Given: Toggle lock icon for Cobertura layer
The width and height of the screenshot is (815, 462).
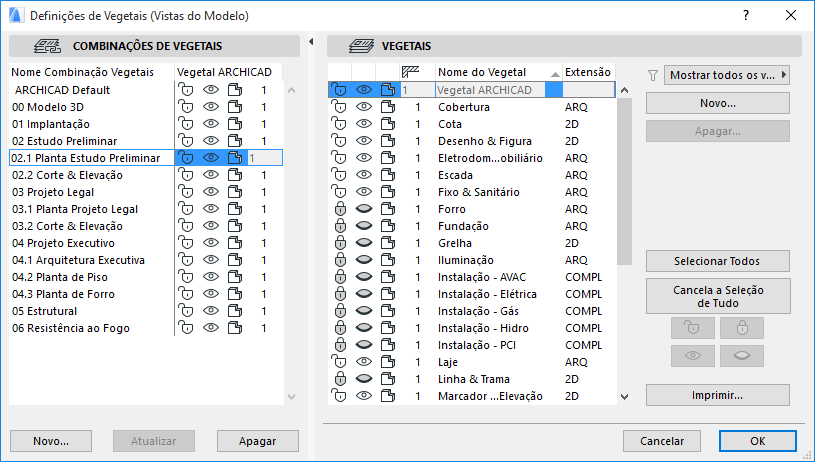Looking at the screenshot, I should point(339,107).
